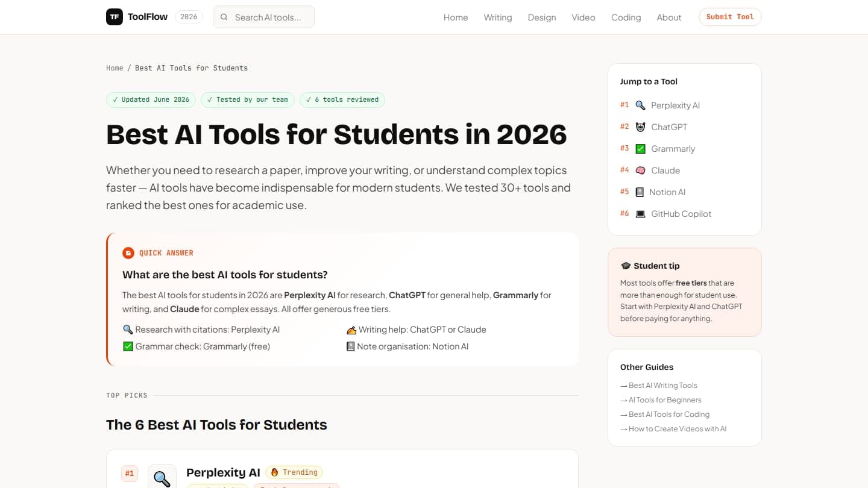
Task: Open the Writing category in navigation
Action: [498, 17]
